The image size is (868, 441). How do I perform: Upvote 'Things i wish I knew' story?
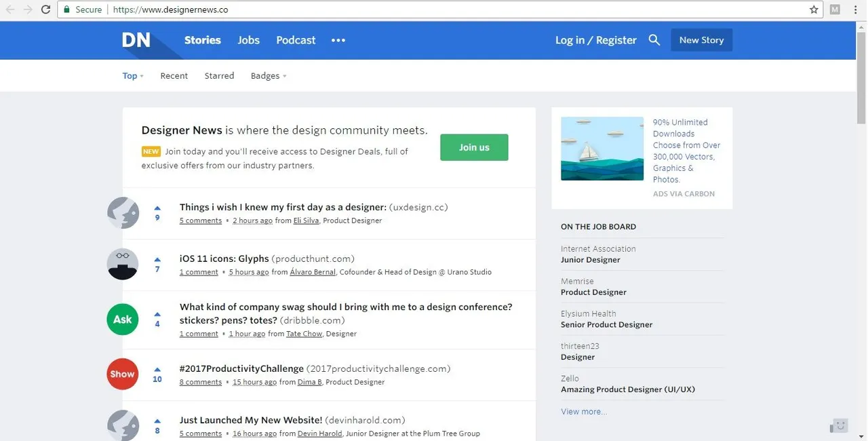[157, 208]
